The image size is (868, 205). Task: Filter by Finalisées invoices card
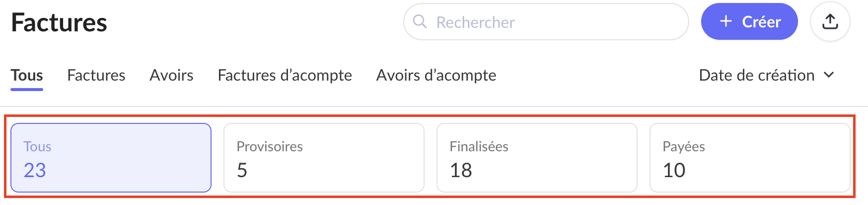(x=537, y=158)
